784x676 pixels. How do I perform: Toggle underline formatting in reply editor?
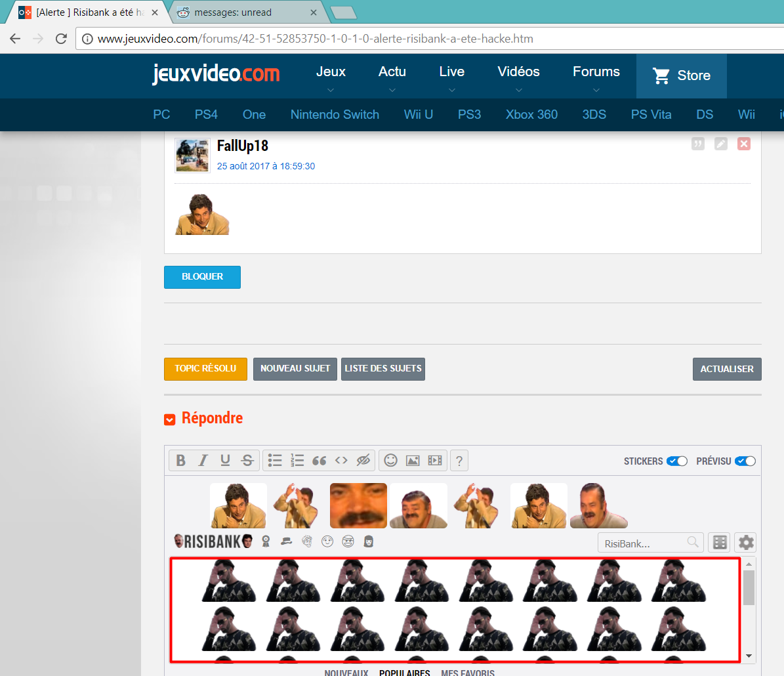point(225,460)
